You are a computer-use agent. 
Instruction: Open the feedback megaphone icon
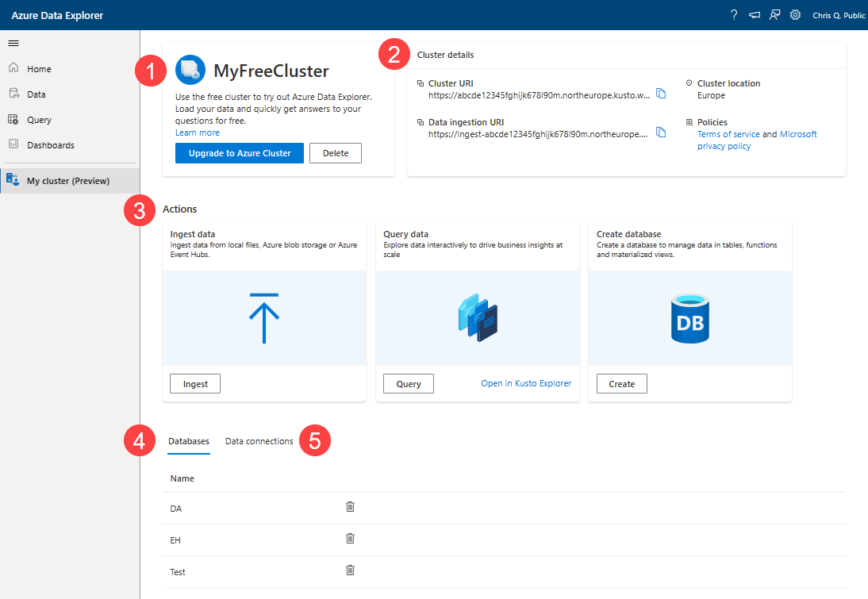[x=755, y=15]
